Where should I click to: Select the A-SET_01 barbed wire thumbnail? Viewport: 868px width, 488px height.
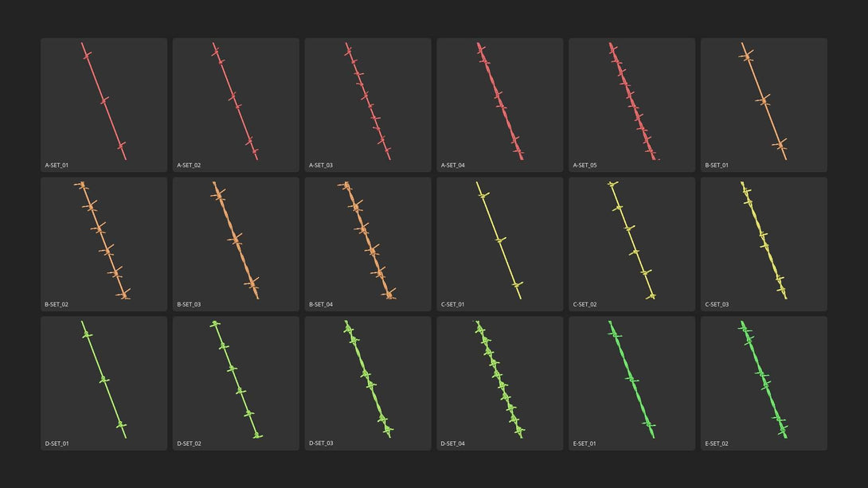tap(104, 104)
